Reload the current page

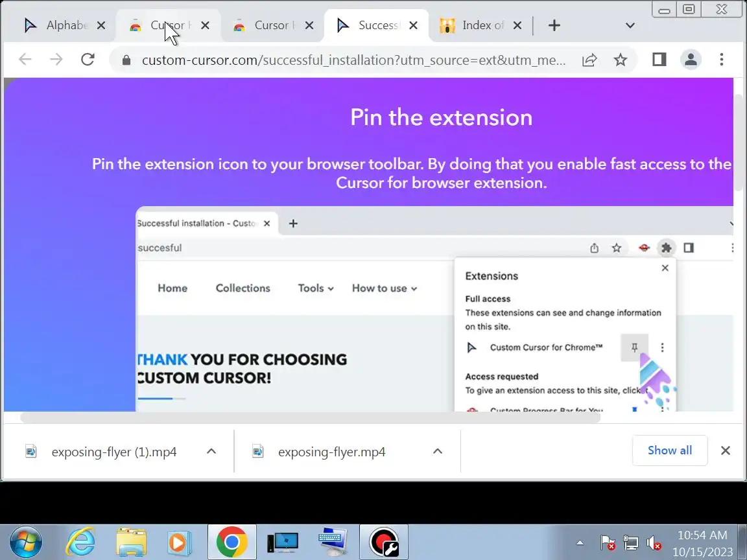(88, 60)
